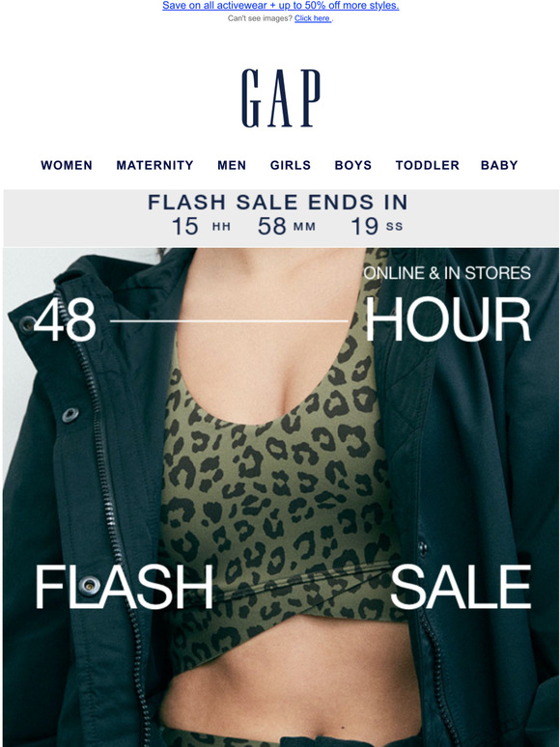Open the Women category
This screenshot has height=747, width=560.
tap(67, 165)
